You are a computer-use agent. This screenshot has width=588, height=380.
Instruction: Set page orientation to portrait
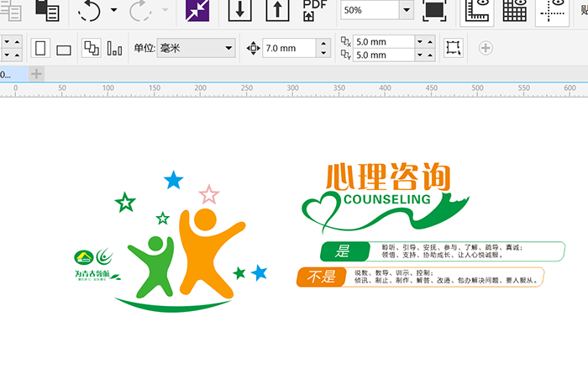coord(40,48)
